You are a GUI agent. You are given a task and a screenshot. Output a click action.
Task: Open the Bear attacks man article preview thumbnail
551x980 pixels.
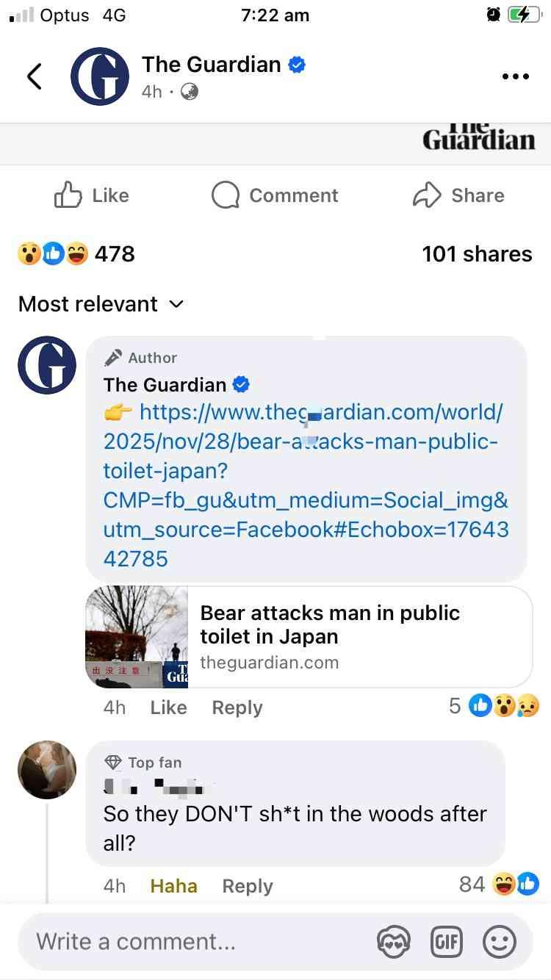[137, 636]
